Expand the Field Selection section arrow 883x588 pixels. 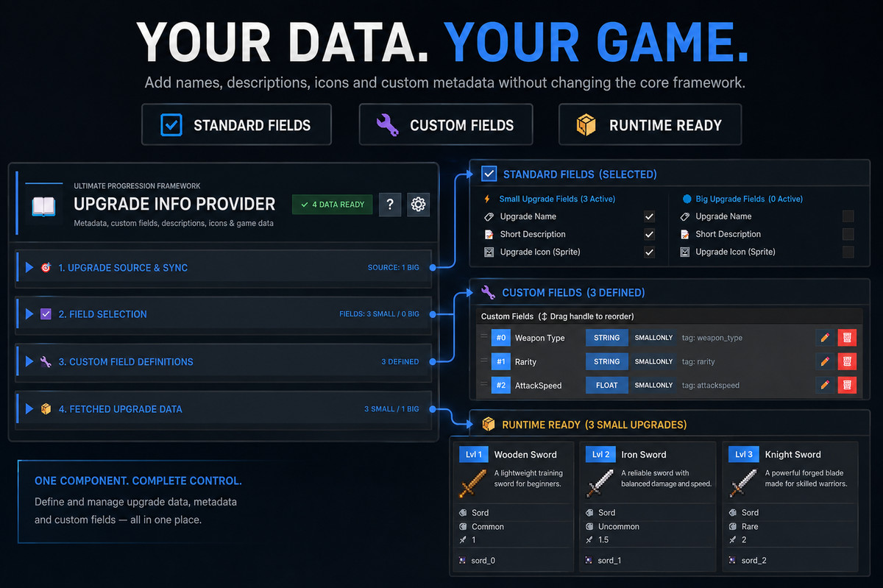29,314
